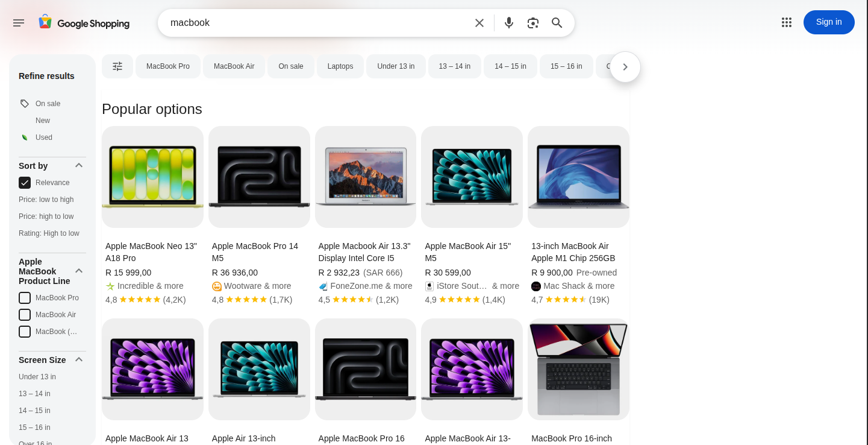
Task: Open MacBook Neo 13" A18 Pro thumbnail
Action: (x=152, y=177)
